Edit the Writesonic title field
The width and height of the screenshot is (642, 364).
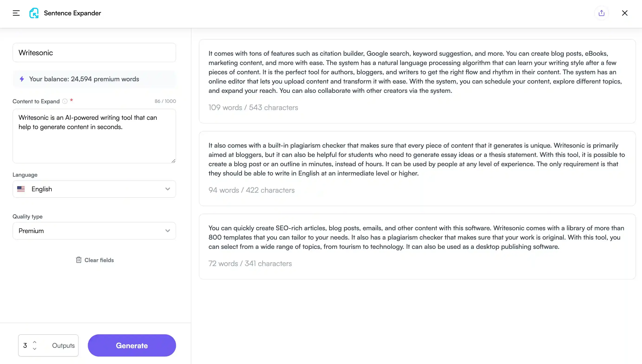[x=94, y=52]
